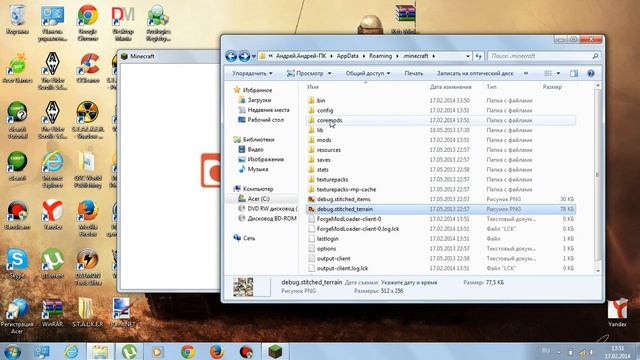Select the Google Chrome desktop shortcut
The image size is (640, 360).
point(88,23)
